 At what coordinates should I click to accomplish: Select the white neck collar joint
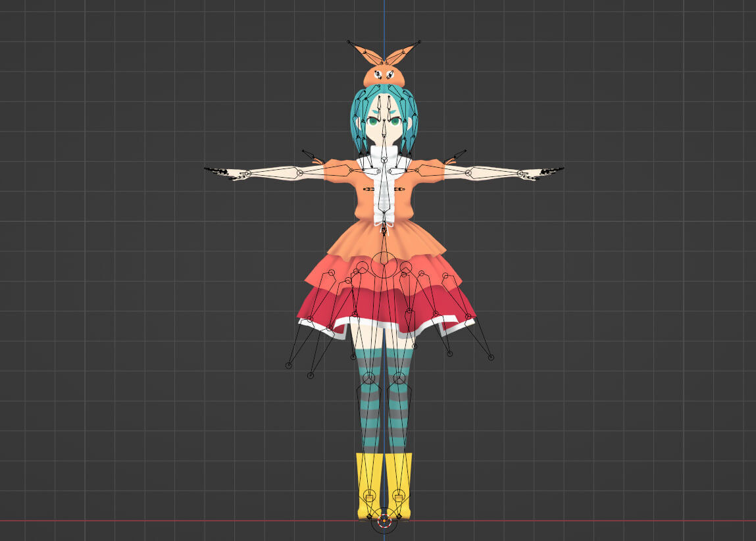(x=384, y=159)
